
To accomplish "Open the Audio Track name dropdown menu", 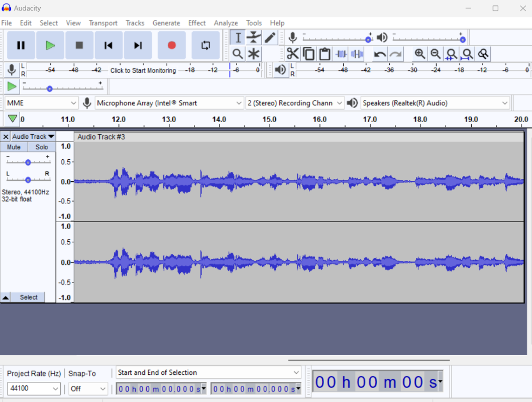I will [x=33, y=136].
